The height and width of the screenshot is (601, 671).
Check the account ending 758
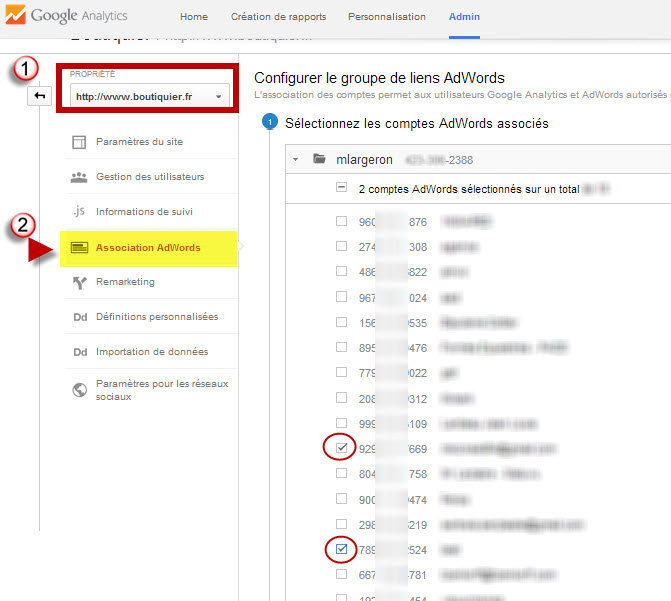(x=341, y=473)
